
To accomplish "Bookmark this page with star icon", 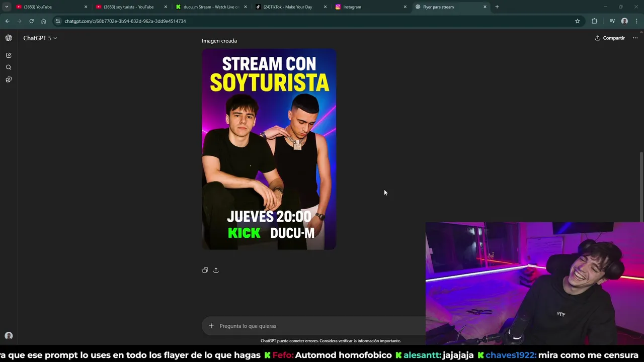I will coord(578,21).
